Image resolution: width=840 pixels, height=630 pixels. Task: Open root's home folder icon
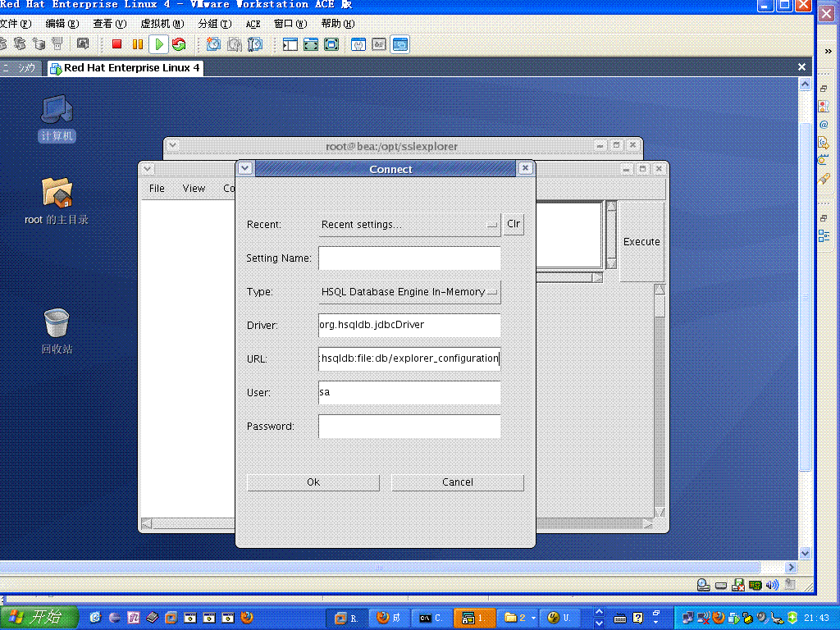pos(57,194)
